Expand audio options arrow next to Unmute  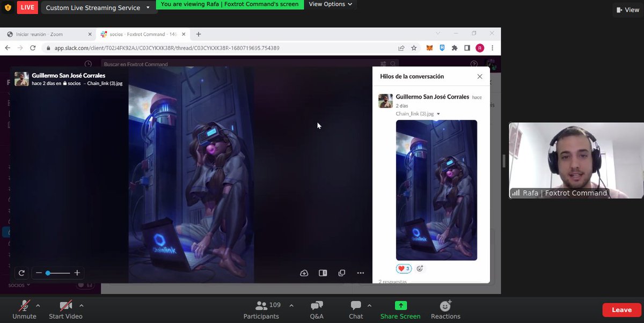pyautogui.click(x=38, y=305)
